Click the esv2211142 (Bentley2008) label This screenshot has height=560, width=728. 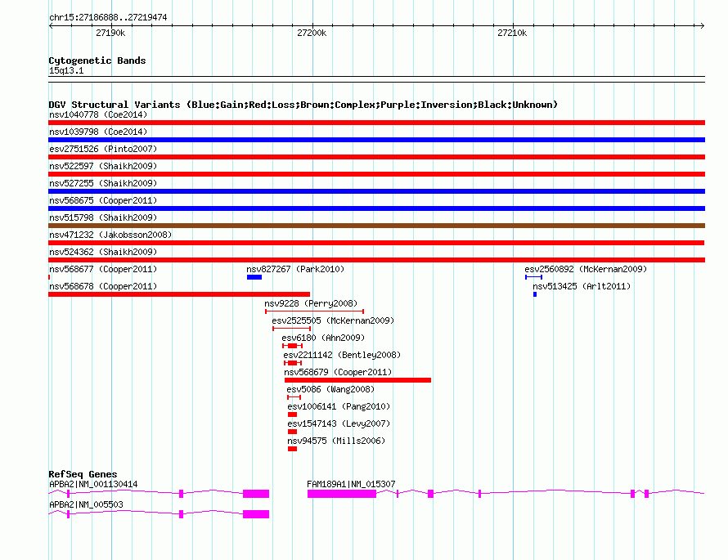tap(342, 355)
